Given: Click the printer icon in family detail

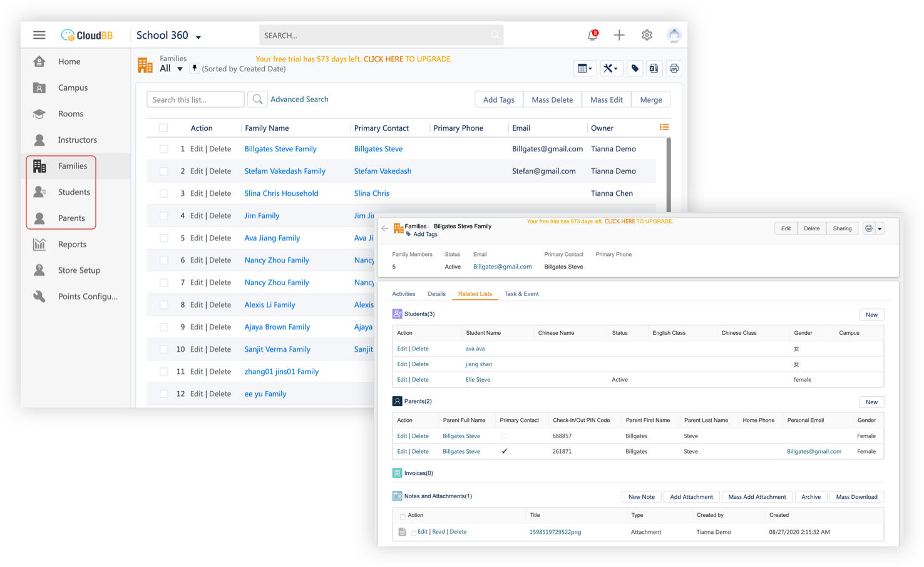Looking at the screenshot, I should pos(868,228).
